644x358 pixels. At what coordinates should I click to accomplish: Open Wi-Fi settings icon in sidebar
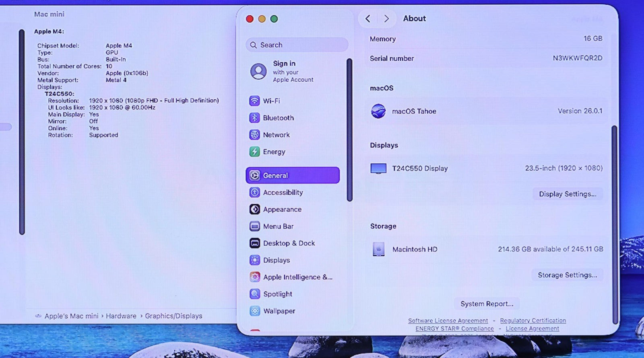tap(254, 101)
